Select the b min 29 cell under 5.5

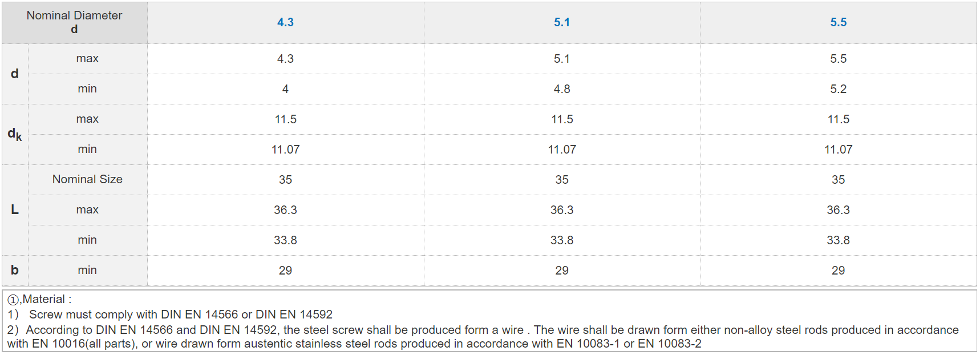coord(838,271)
